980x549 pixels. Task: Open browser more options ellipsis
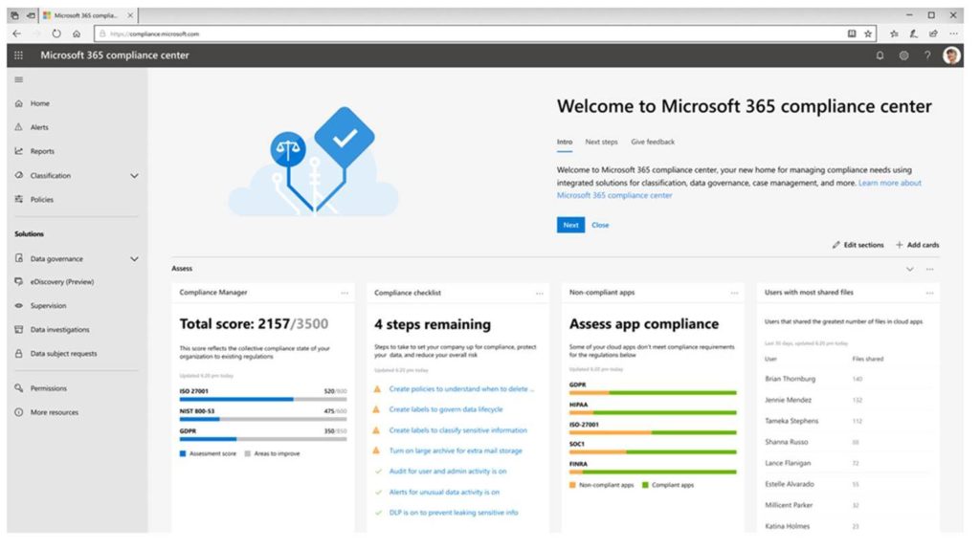pos(953,33)
